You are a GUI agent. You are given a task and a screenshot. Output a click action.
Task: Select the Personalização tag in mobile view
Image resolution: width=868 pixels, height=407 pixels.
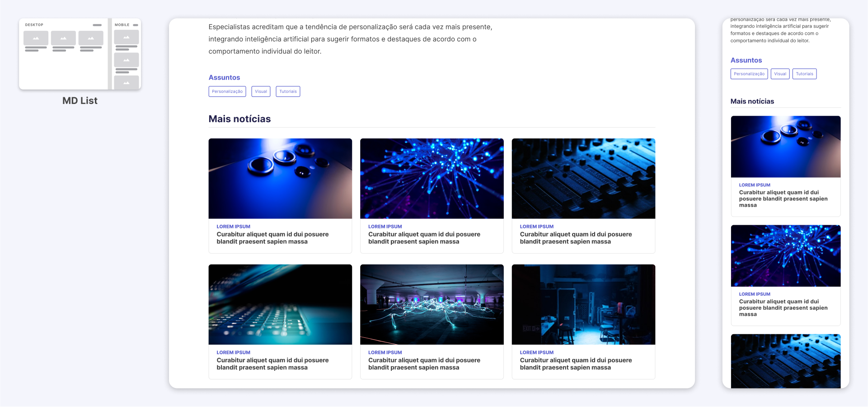[749, 74]
